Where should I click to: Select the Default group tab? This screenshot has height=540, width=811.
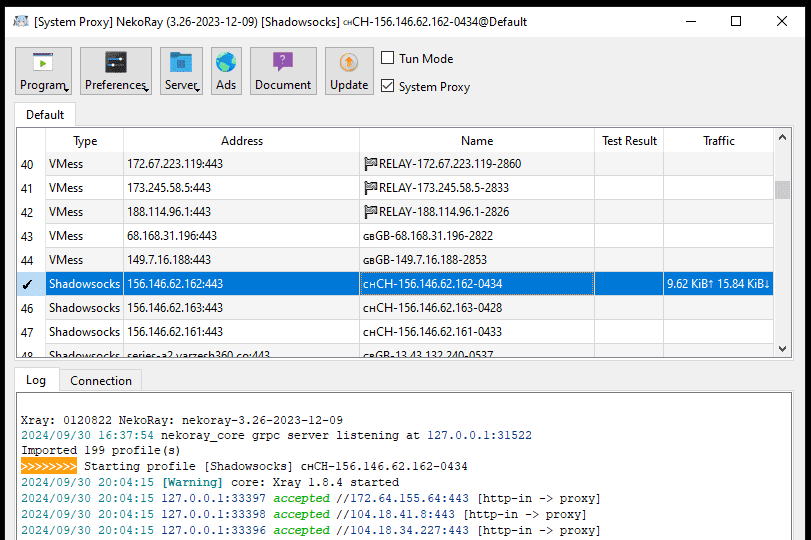tap(45, 115)
